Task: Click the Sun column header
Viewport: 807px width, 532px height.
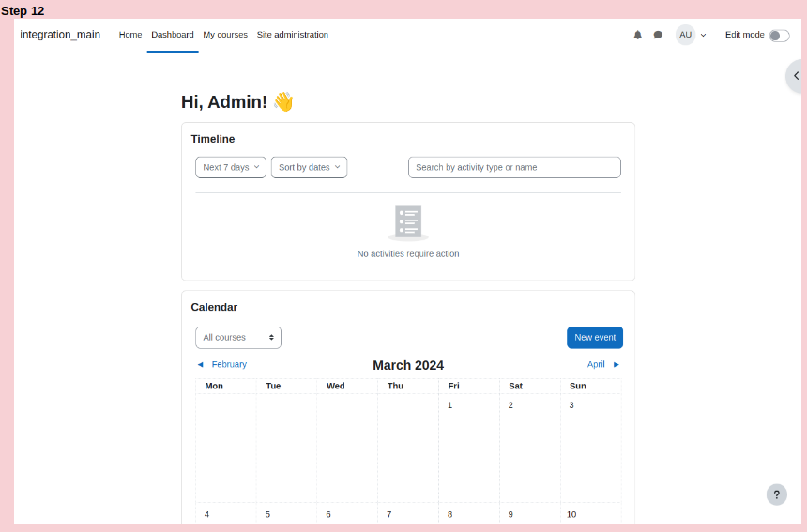Action: (x=577, y=386)
